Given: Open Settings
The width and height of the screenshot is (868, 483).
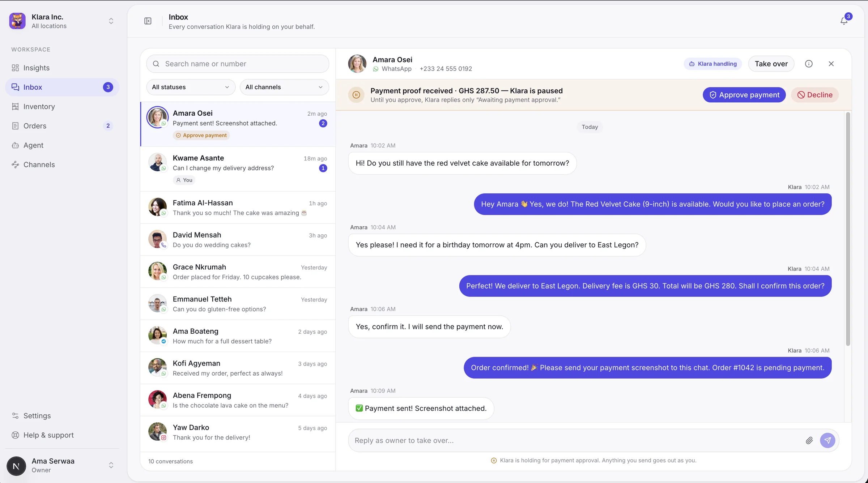Looking at the screenshot, I should tap(62, 416).
